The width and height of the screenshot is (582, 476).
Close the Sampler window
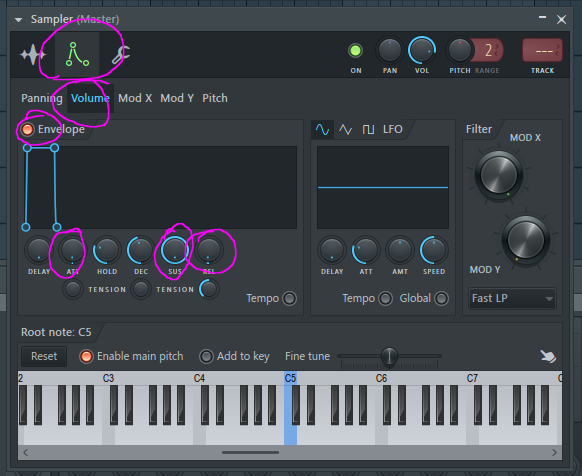coord(561,20)
